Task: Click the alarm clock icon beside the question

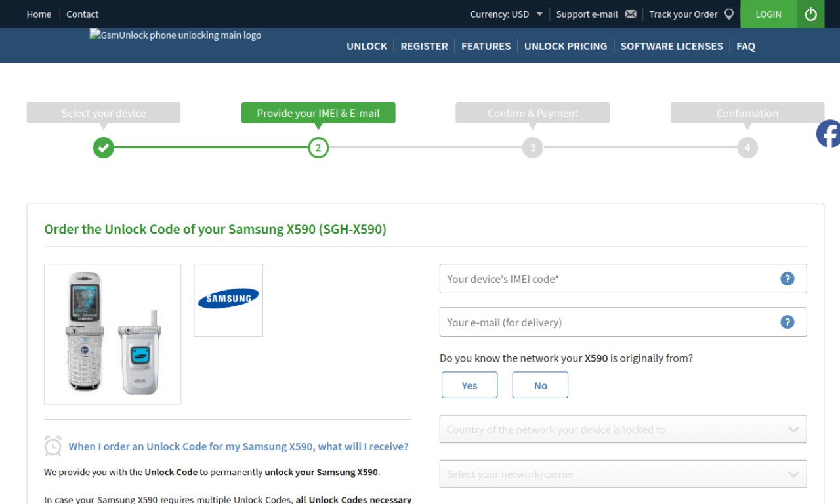Action: (52, 446)
